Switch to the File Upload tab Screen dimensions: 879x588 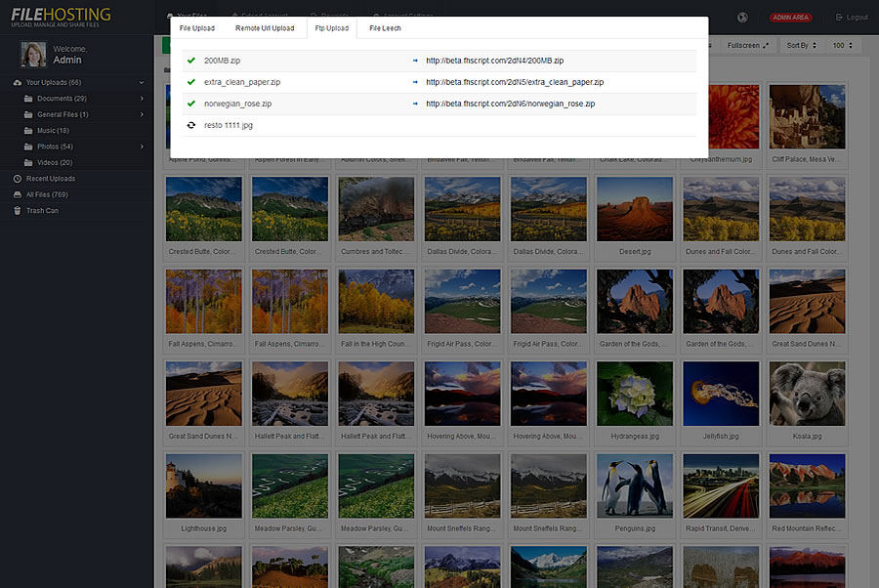(x=196, y=28)
